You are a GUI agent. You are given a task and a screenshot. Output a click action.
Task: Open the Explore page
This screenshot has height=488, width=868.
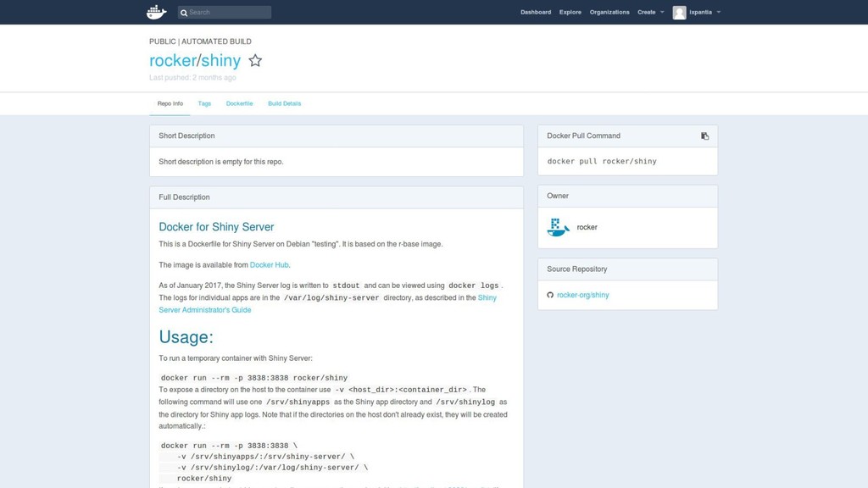pyautogui.click(x=570, y=12)
